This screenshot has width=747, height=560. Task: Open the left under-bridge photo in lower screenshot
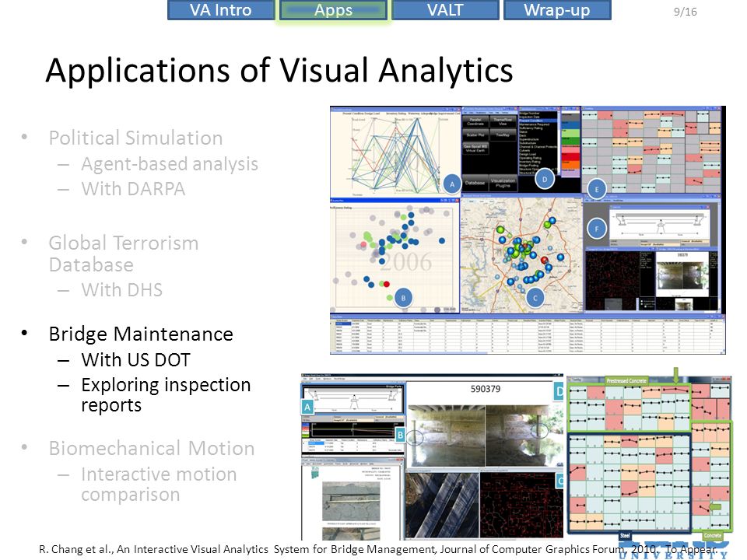click(446, 436)
